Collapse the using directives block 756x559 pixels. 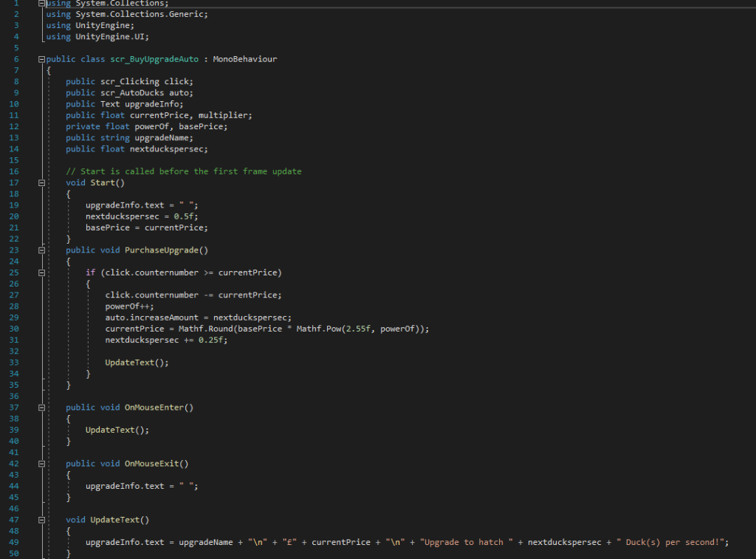click(41, 4)
